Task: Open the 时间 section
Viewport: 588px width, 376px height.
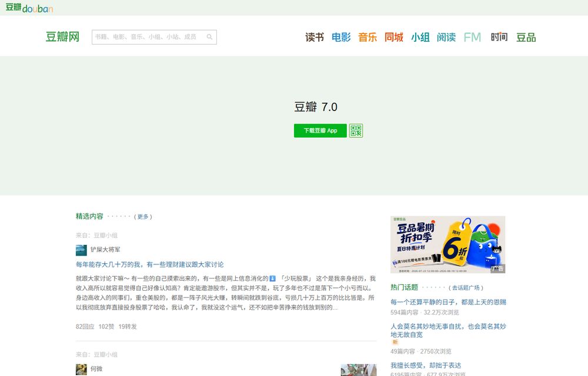Action: [x=499, y=37]
